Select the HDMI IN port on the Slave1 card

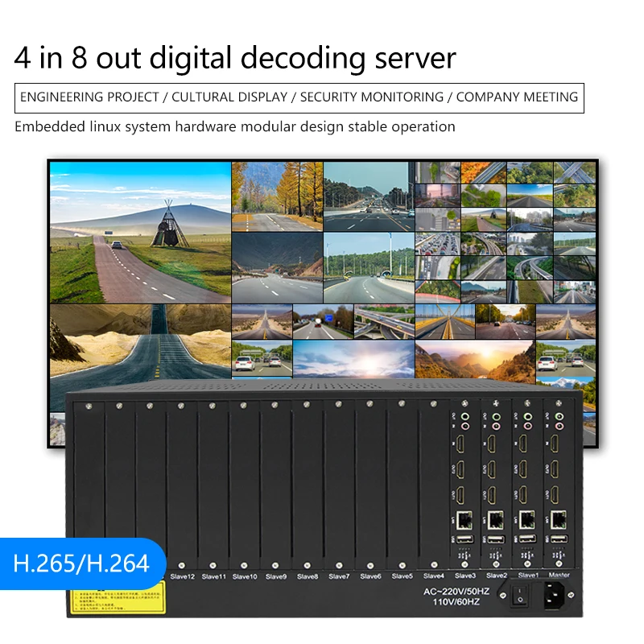click(523, 444)
